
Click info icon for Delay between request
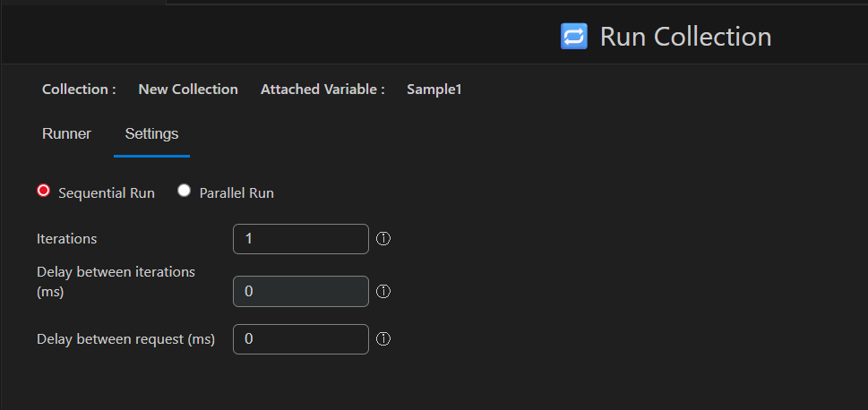tap(383, 338)
